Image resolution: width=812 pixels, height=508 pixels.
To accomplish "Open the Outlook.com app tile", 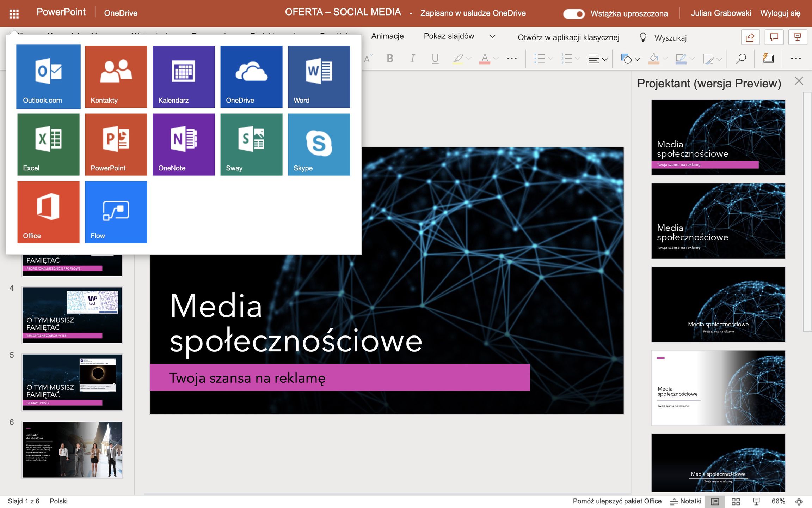I will tap(48, 77).
